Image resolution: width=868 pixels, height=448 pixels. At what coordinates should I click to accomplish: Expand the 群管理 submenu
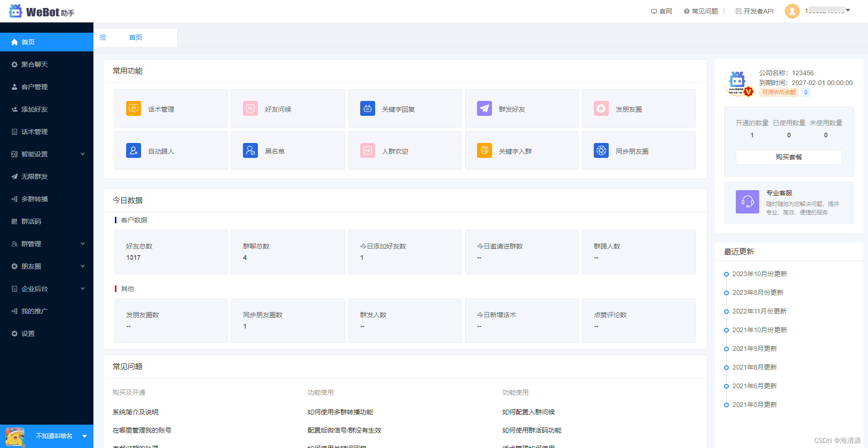(x=47, y=244)
